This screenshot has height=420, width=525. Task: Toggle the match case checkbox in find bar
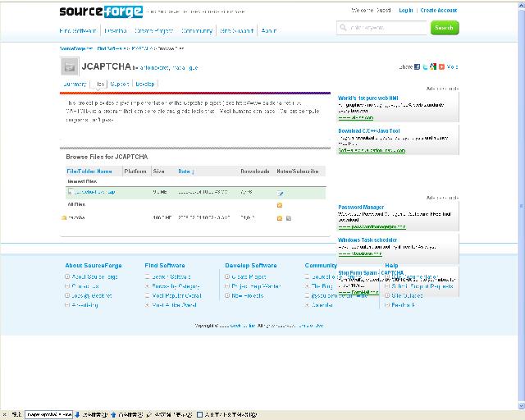pos(199,414)
